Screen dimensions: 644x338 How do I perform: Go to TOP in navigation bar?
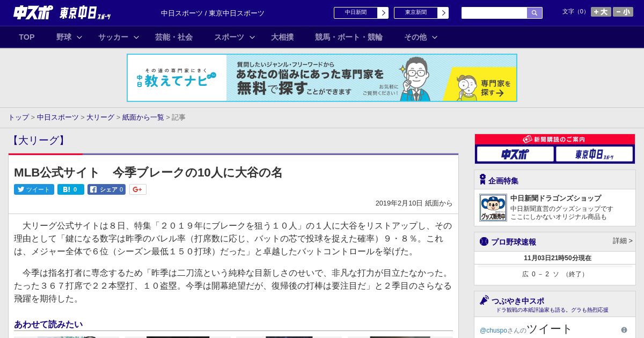27,37
